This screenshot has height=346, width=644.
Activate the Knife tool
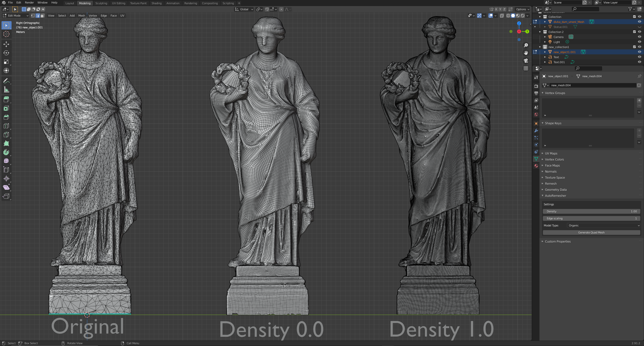point(6,135)
